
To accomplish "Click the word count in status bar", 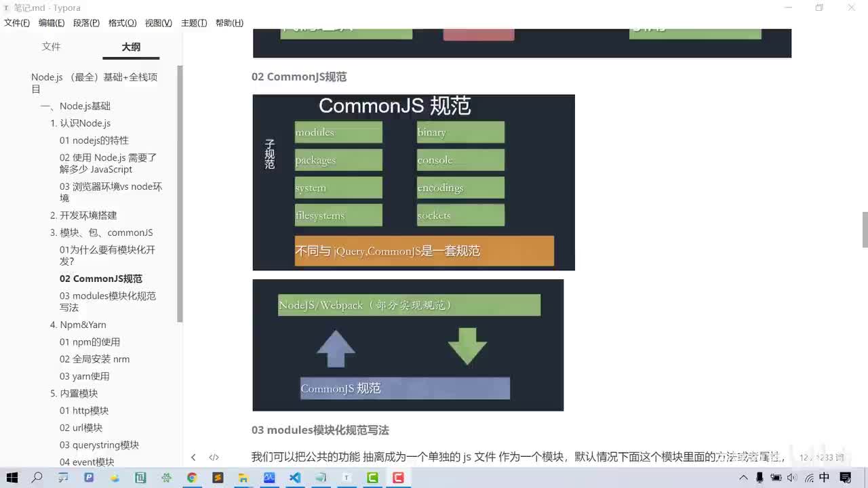I will pos(822,457).
